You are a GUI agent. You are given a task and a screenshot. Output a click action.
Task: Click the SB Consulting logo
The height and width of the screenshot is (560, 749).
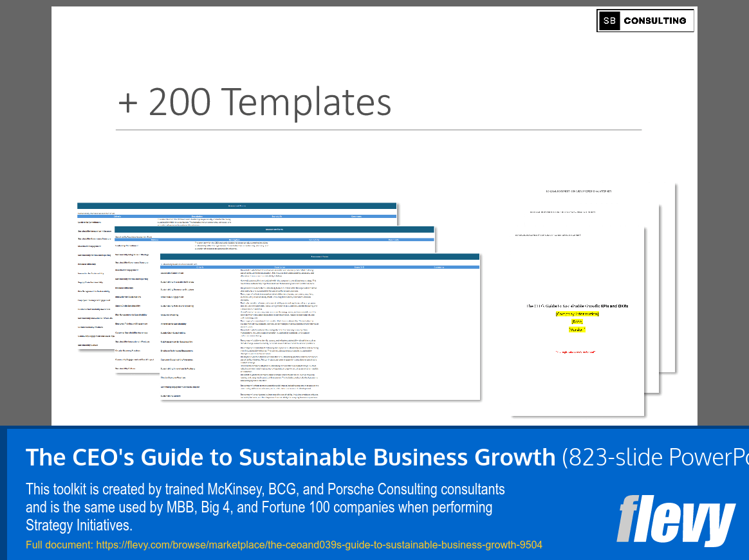645,21
